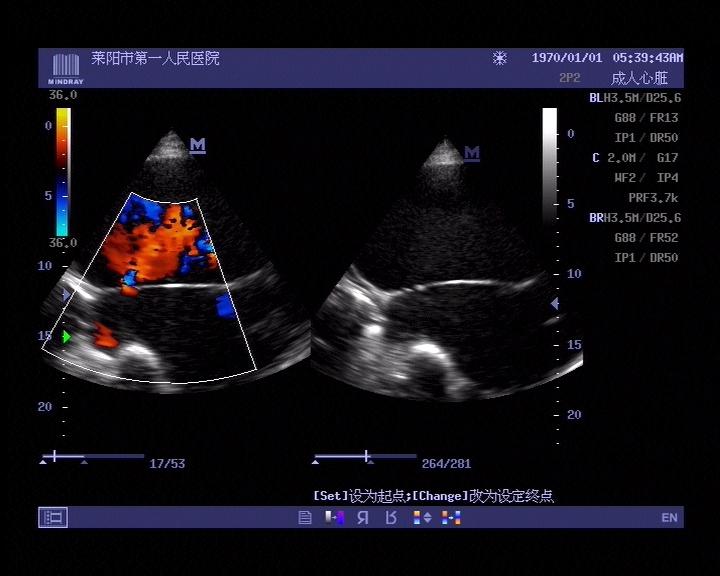Click the color map invert icon
This screenshot has height=576, width=720.
[x=451, y=518]
